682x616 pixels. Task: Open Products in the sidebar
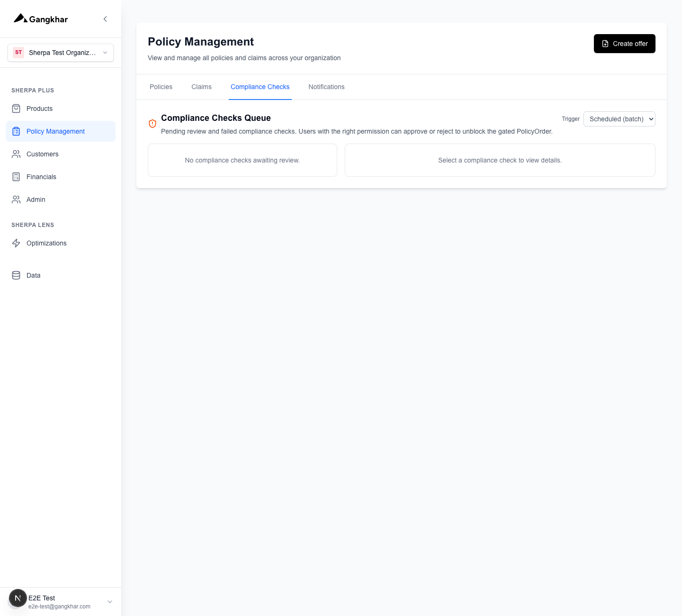coord(61,109)
